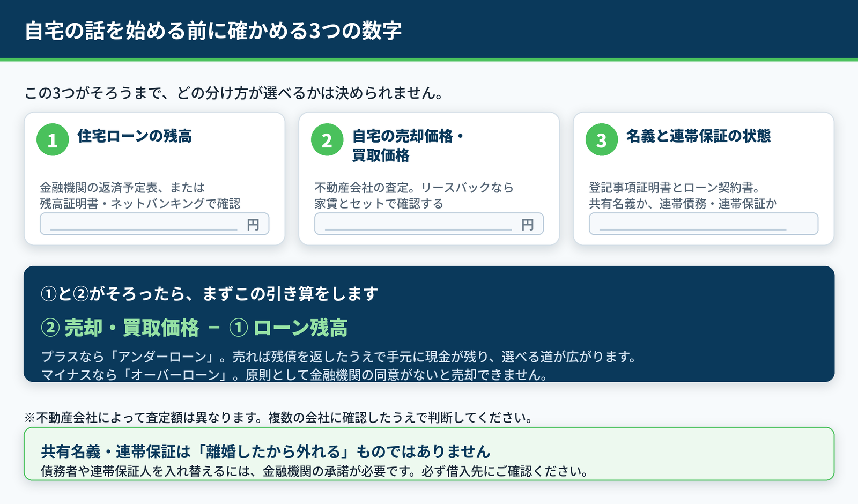
Task: Click the 円 unit in the loan balance field
Action: coord(253,225)
